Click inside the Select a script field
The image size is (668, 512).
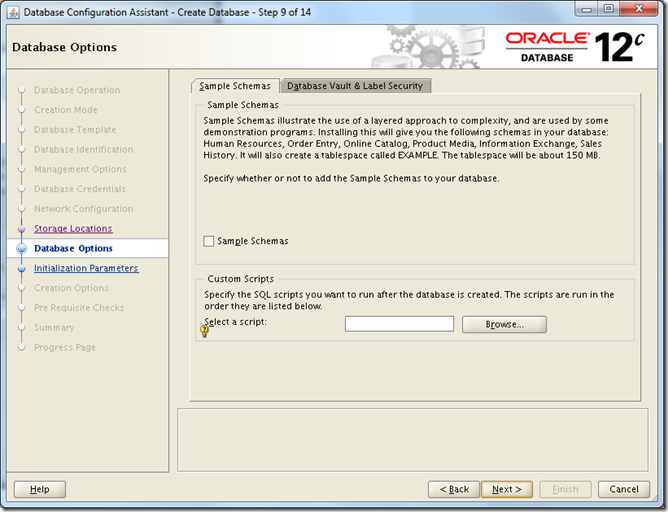(399, 324)
